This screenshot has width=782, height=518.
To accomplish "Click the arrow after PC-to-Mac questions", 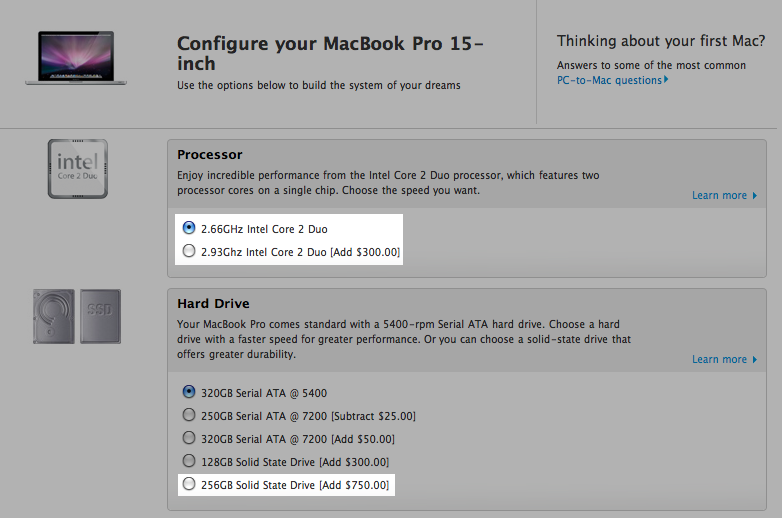I will pyautogui.click(x=666, y=80).
